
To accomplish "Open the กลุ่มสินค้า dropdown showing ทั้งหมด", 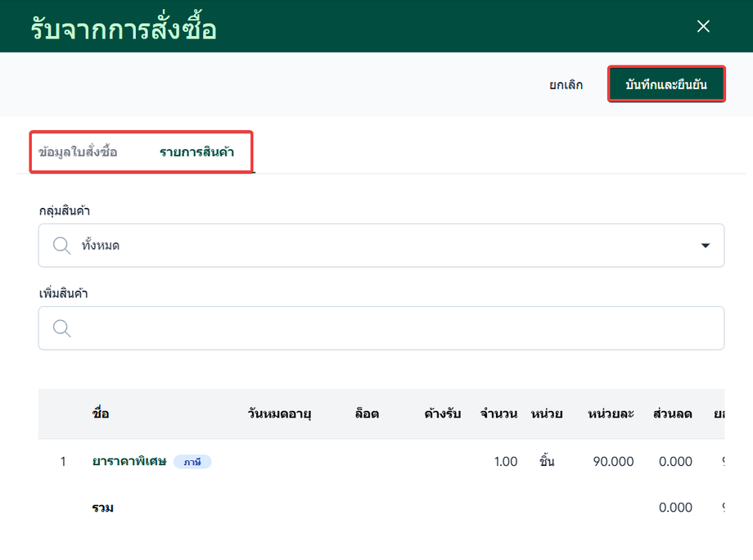I will pyautogui.click(x=381, y=246).
